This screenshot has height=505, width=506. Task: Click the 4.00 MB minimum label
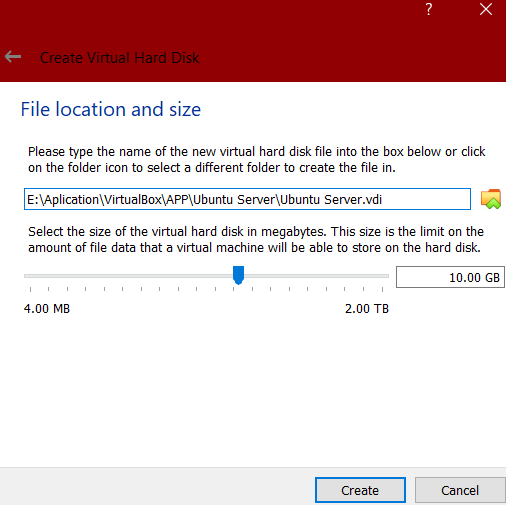[x=47, y=309]
